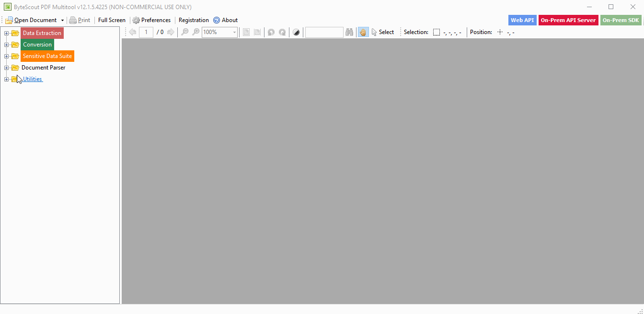
Task: Rotate the page counter-clockwise
Action: 271,32
